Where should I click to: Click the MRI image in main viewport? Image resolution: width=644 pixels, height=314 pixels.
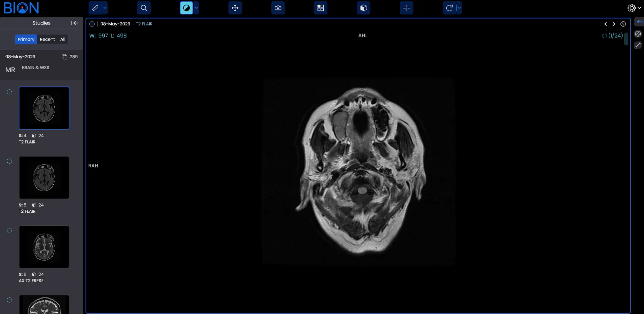tap(359, 172)
